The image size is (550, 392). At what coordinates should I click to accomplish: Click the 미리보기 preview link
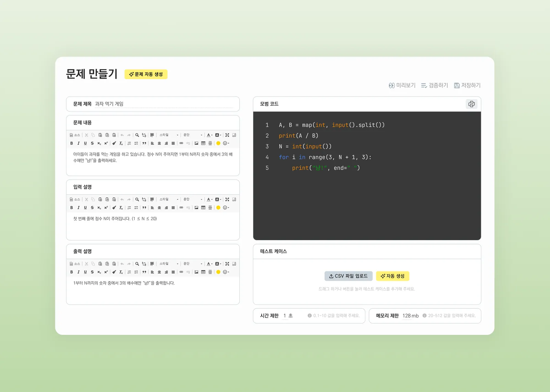coord(402,85)
